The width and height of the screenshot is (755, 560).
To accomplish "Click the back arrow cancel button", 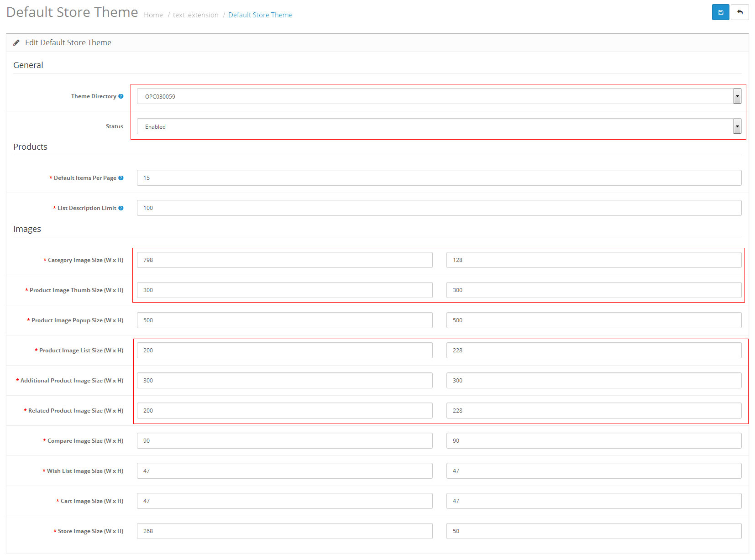I will pyautogui.click(x=739, y=12).
